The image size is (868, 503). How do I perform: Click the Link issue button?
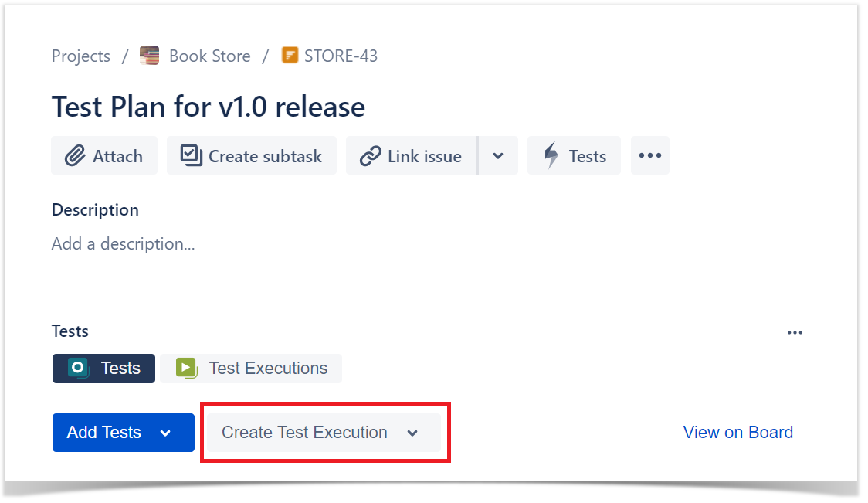pos(412,155)
